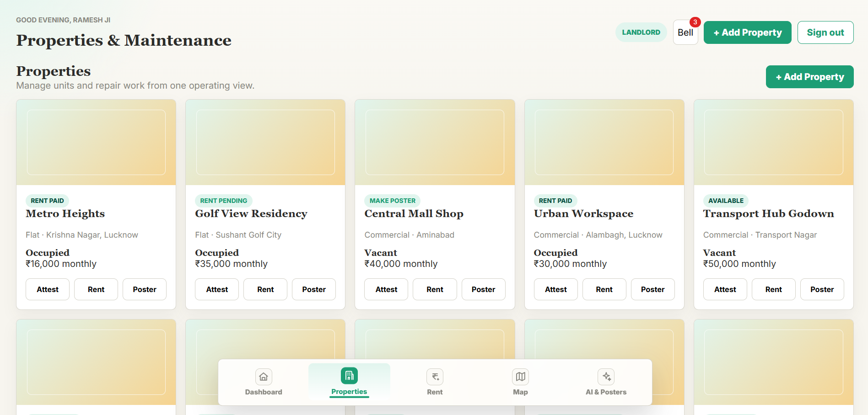Open the Central Mall Shop property image
868x415 pixels.
(x=435, y=142)
